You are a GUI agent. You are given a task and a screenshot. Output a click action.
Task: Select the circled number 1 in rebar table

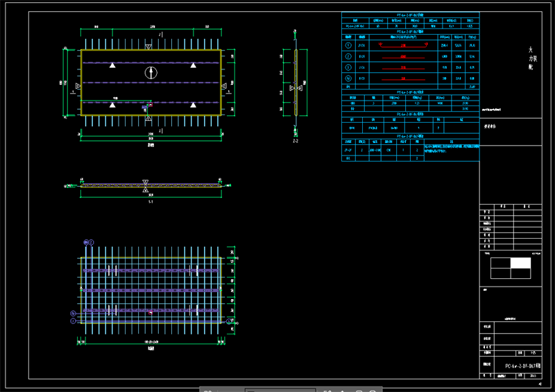[348, 45]
